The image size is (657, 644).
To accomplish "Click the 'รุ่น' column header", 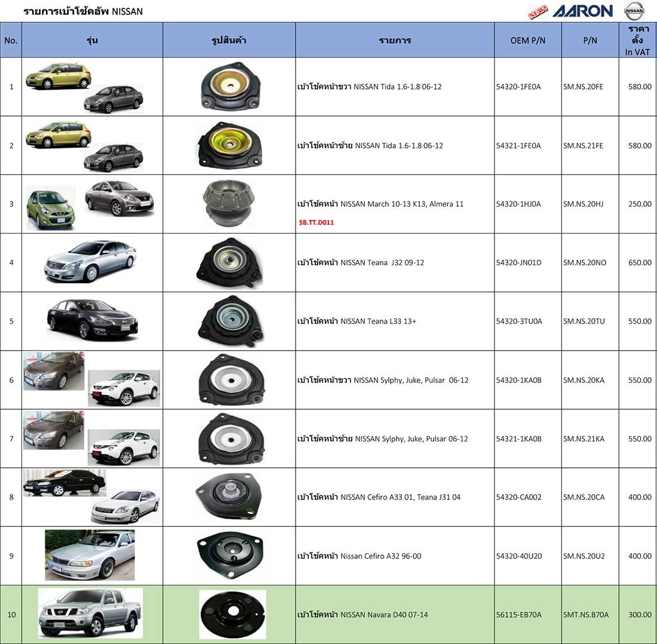I will click(92, 40).
